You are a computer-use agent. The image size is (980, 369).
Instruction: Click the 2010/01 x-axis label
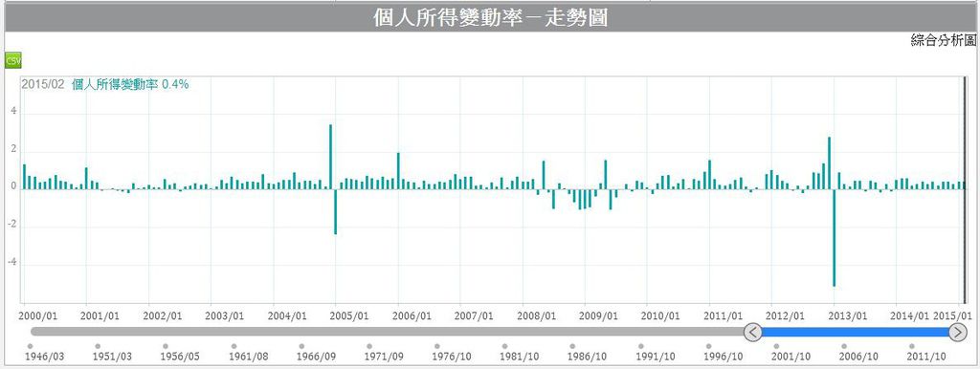(x=660, y=315)
